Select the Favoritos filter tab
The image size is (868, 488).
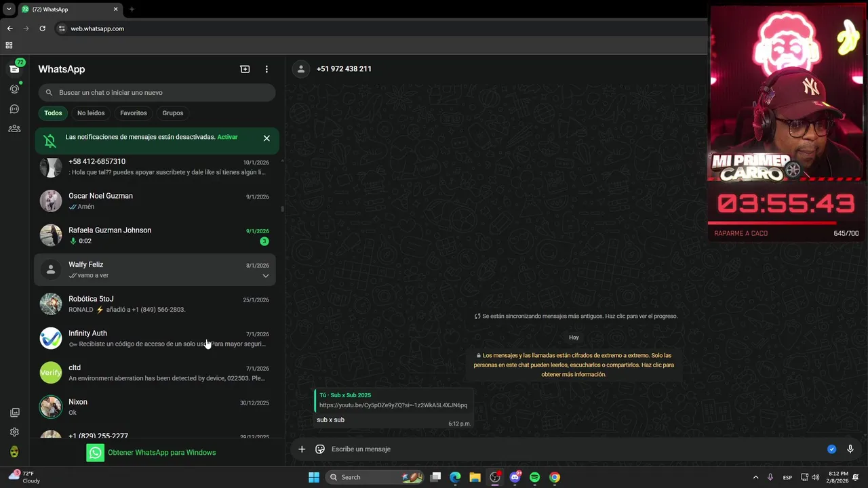134,113
